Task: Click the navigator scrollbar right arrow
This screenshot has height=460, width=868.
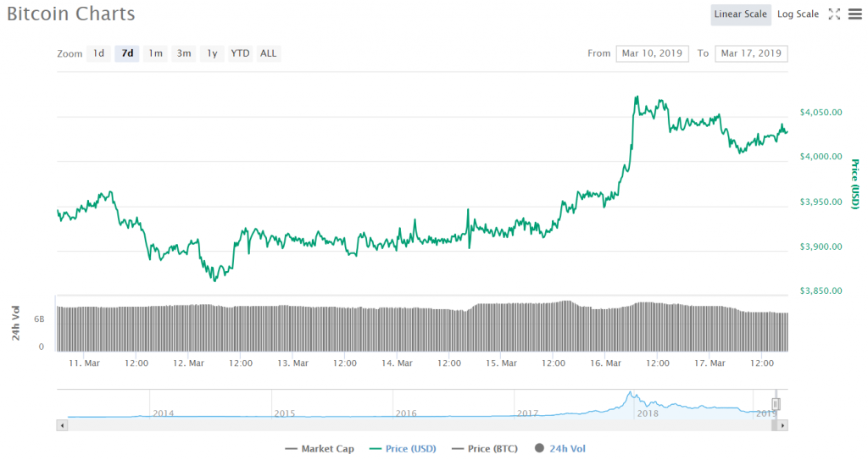Action: click(x=782, y=424)
